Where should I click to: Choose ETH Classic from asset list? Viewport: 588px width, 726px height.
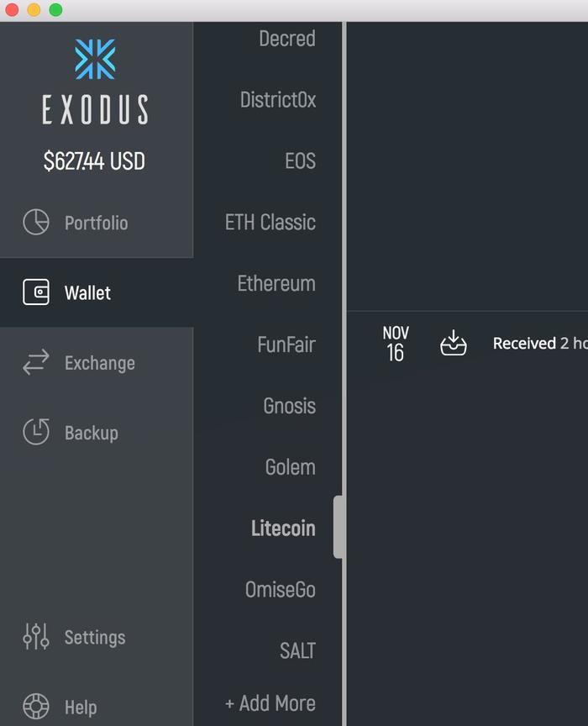pos(270,222)
